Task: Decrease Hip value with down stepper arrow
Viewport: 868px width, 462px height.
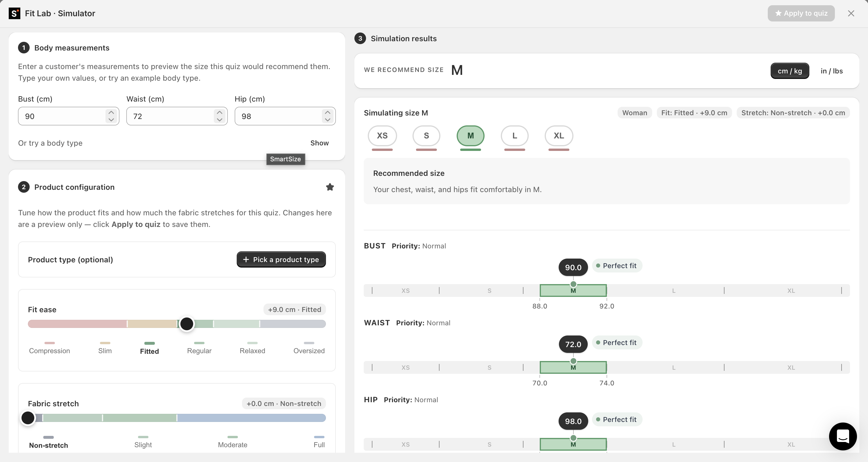Action: [x=327, y=120]
